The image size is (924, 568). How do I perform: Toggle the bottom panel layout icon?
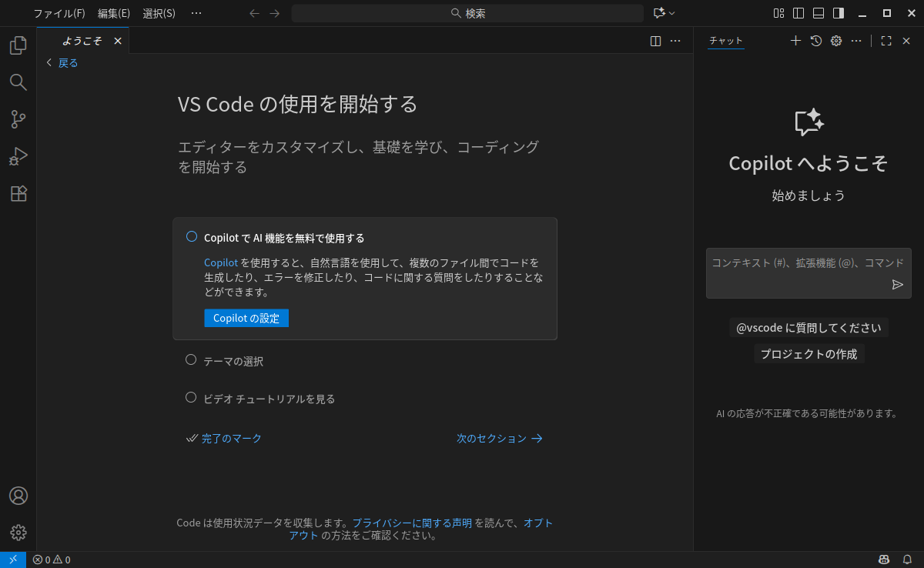click(819, 13)
